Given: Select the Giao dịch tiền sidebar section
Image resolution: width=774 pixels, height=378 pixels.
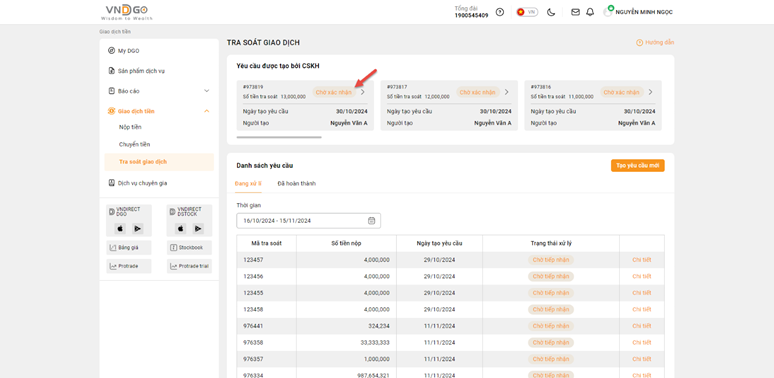Looking at the screenshot, I should click(x=136, y=112).
